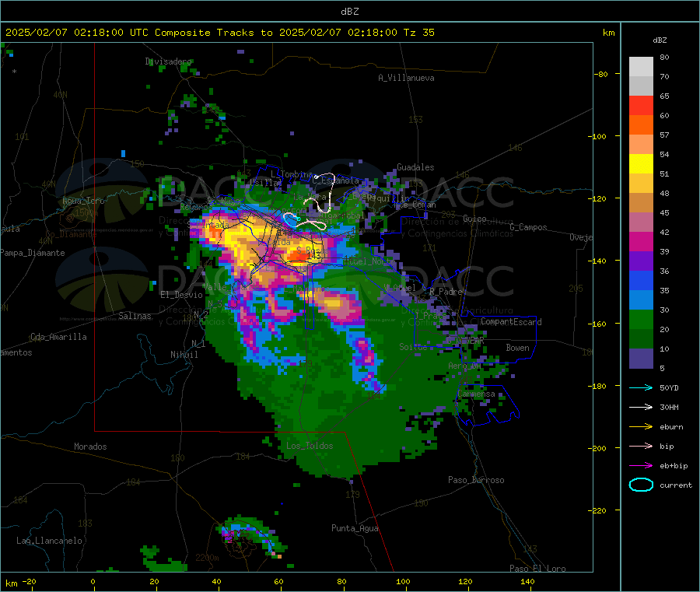Click the 39 dBZ magenta swatch
The width and height of the screenshot is (700, 592).
click(641, 241)
